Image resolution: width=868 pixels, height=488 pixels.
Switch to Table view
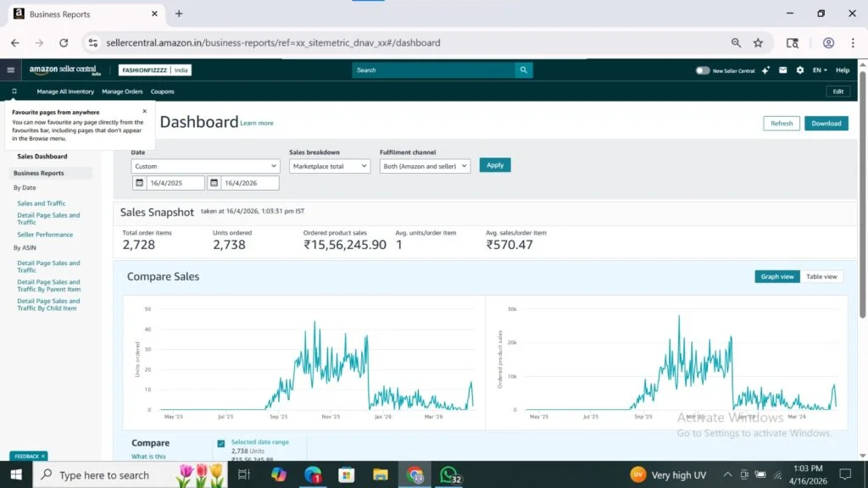[x=821, y=277]
